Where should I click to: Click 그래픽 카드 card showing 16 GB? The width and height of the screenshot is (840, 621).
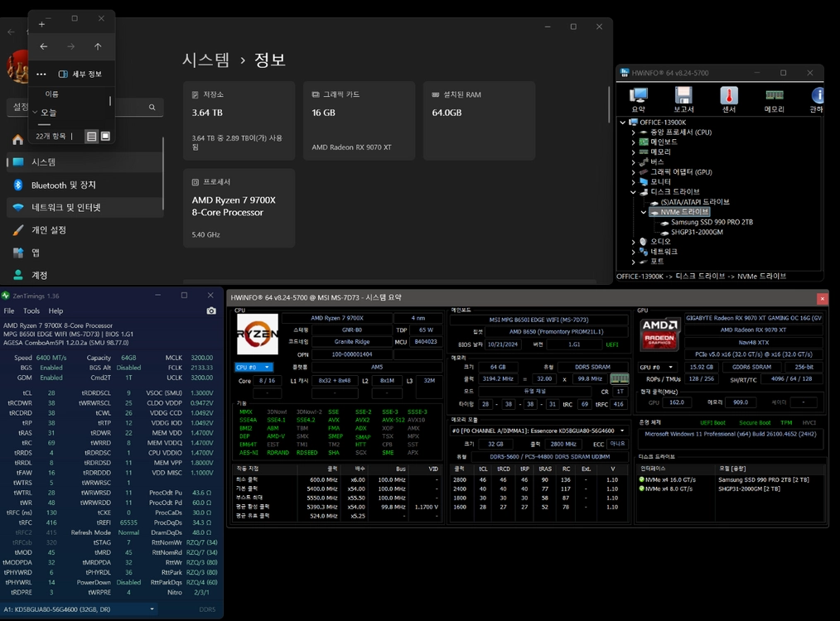(x=359, y=121)
